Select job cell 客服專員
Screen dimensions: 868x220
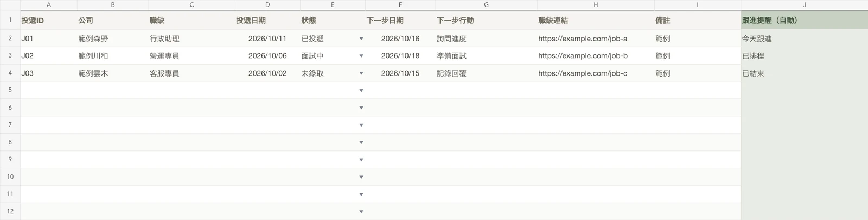click(x=192, y=73)
